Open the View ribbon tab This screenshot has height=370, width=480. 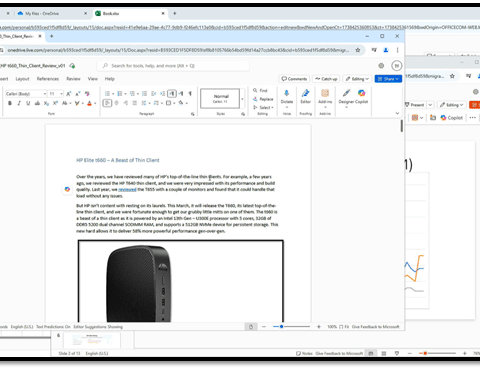pyautogui.click(x=93, y=79)
